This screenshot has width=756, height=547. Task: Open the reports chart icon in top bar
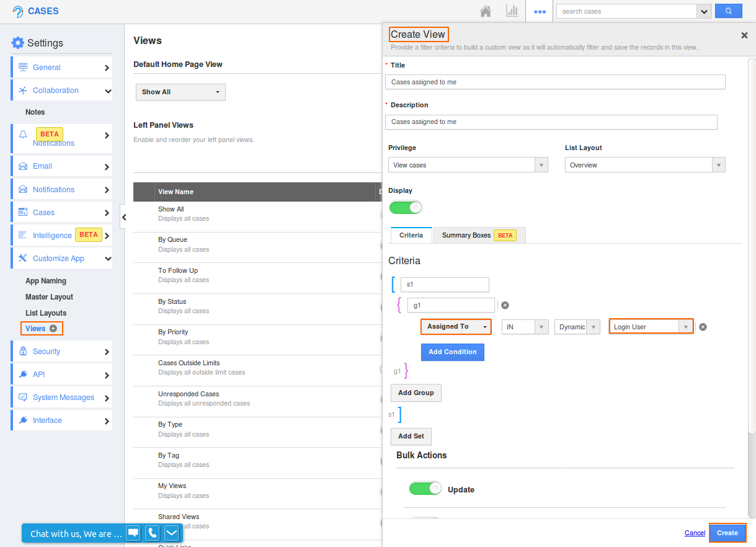pyautogui.click(x=512, y=11)
